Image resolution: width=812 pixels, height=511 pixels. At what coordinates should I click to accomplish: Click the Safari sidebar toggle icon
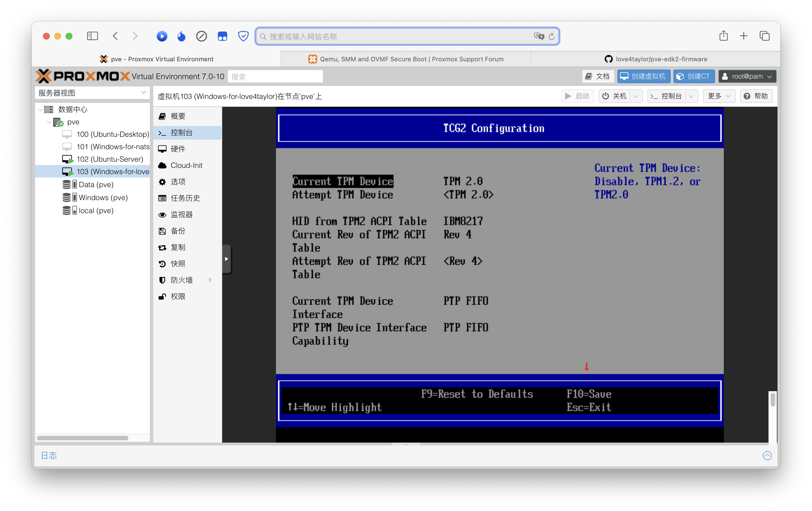click(x=92, y=36)
